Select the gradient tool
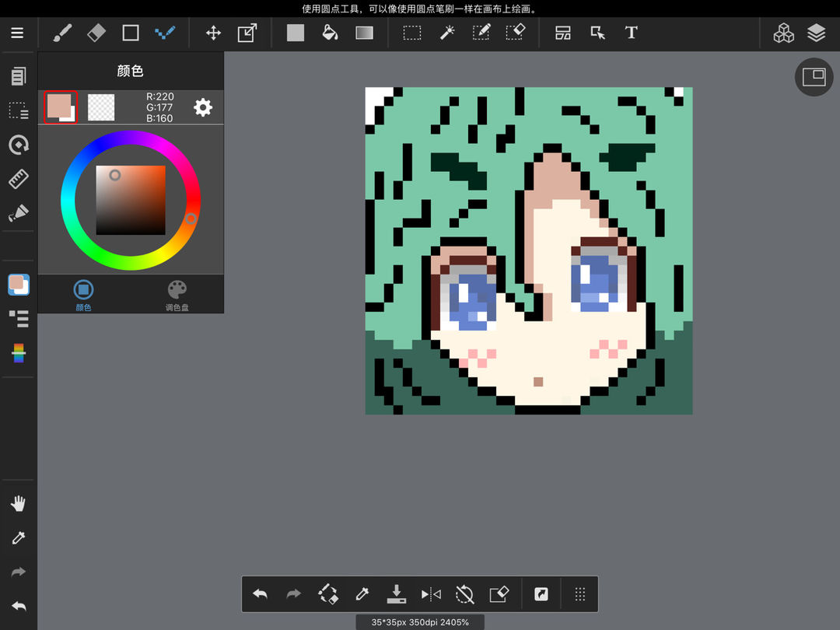Screen dimensions: 840x630 pyautogui.click(x=364, y=33)
